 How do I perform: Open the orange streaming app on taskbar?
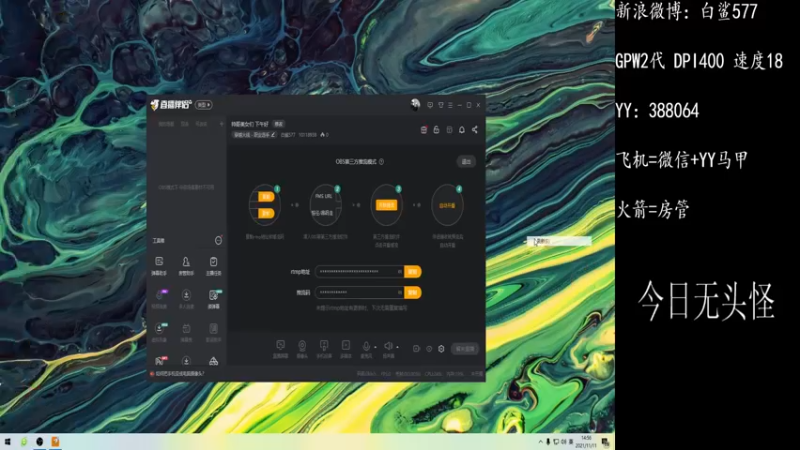(x=55, y=442)
